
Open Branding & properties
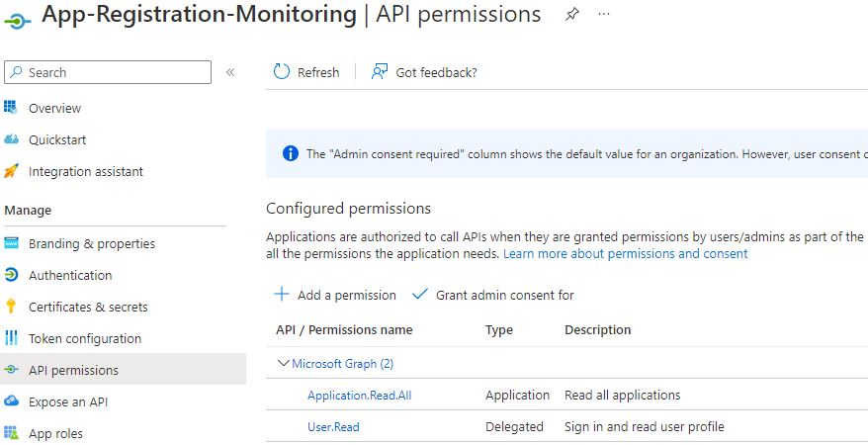click(x=92, y=244)
